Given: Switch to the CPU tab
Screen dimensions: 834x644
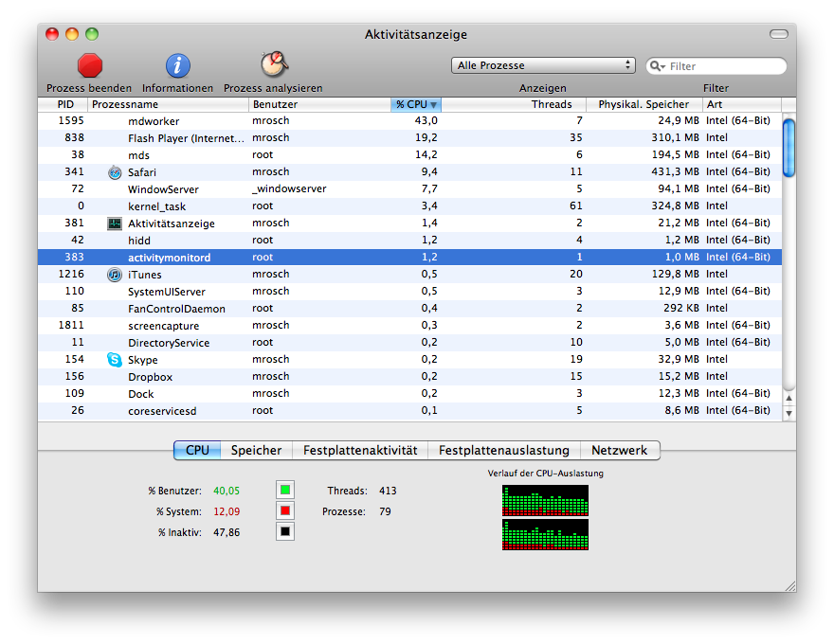Looking at the screenshot, I should (x=197, y=450).
